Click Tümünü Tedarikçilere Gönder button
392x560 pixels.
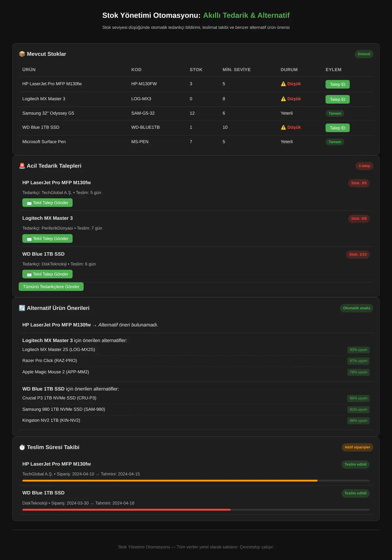pos(51,287)
